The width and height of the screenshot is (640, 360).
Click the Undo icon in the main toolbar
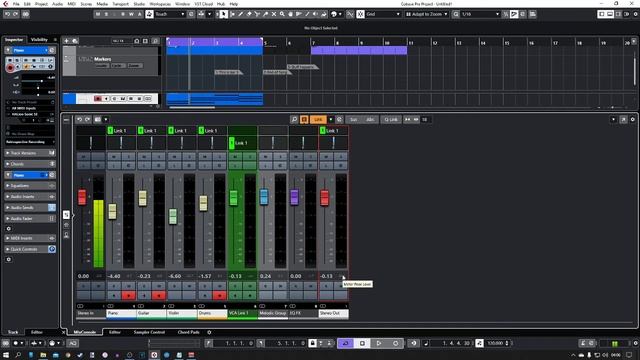click(x=7, y=14)
